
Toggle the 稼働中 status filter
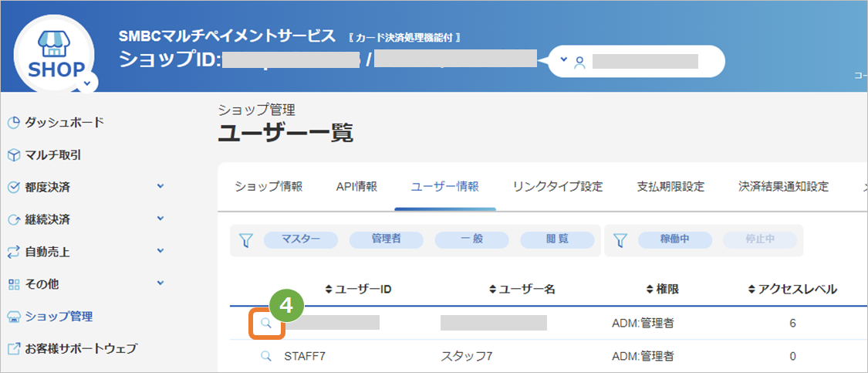point(675,239)
